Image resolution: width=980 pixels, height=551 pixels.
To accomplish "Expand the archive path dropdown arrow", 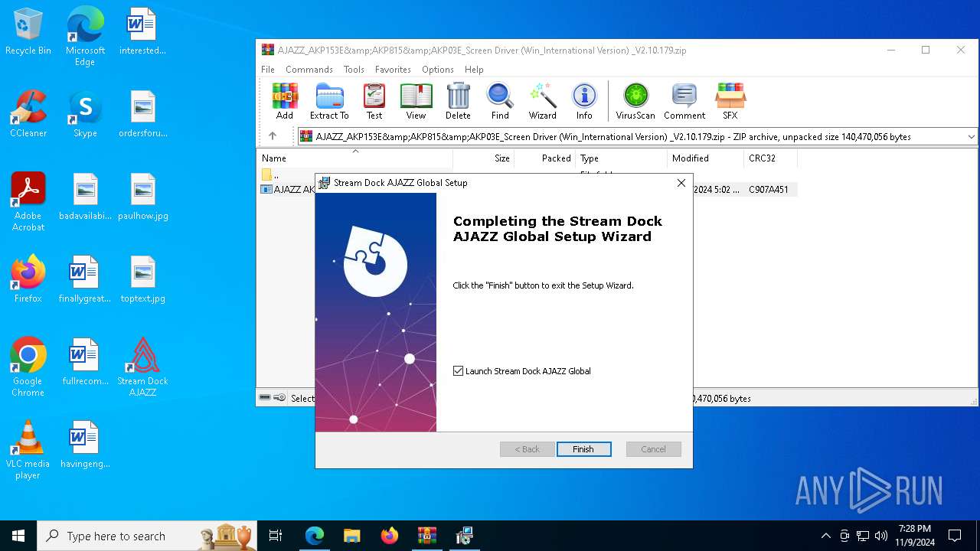I will [971, 137].
